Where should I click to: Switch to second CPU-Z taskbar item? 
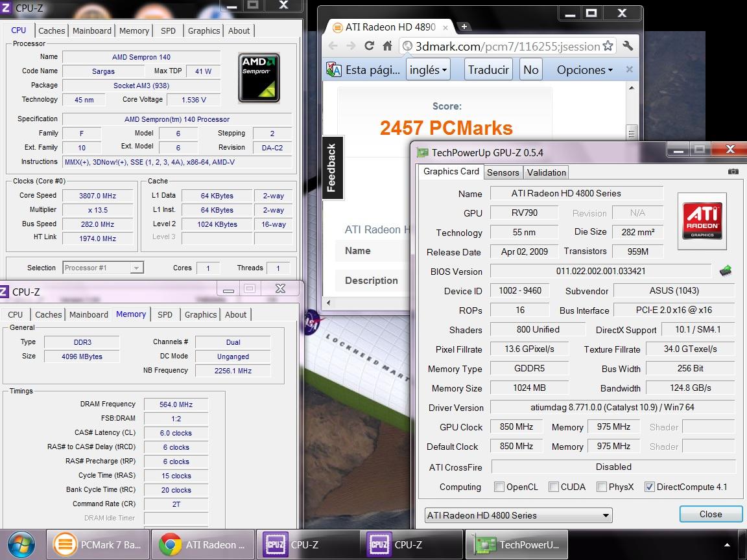[x=412, y=544]
